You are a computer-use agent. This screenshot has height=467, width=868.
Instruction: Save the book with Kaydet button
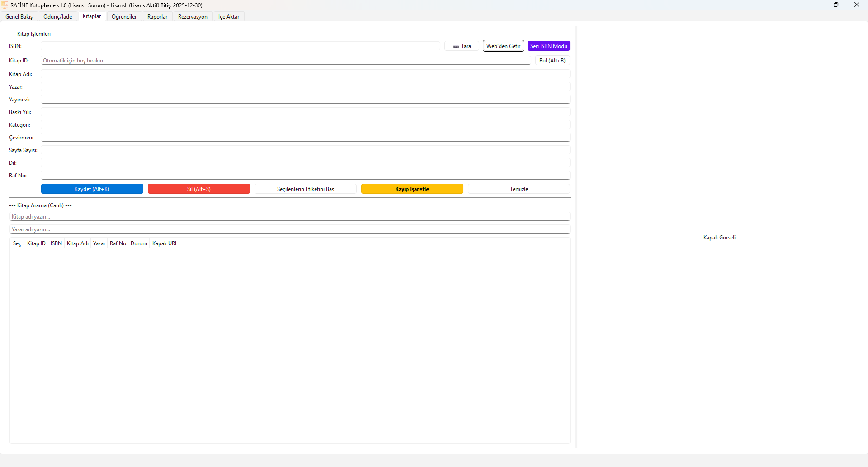point(92,189)
